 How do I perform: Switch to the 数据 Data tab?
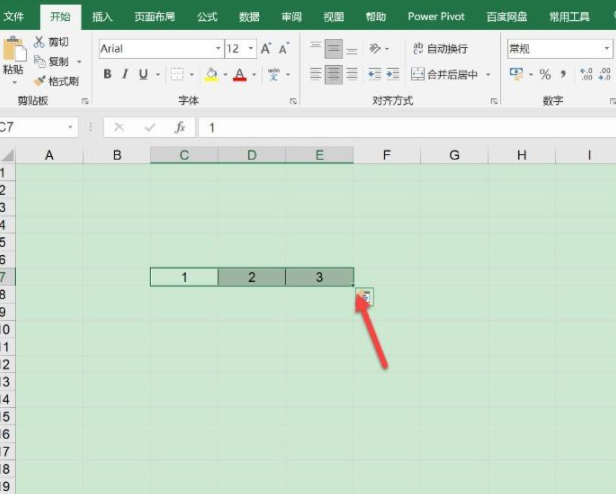pos(249,17)
